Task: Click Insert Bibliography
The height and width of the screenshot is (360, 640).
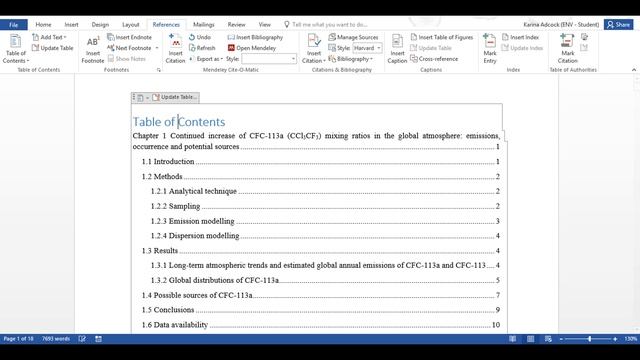Action: coord(255,37)
